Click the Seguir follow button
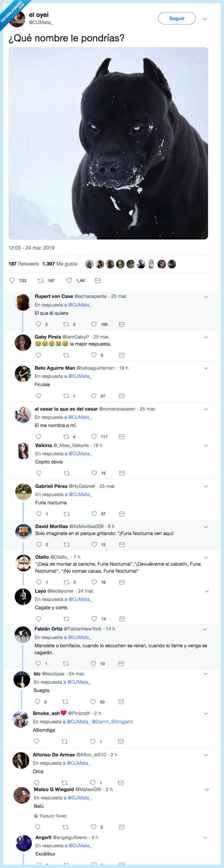This screenshot has width=224, height=868. tap(176, 19)
